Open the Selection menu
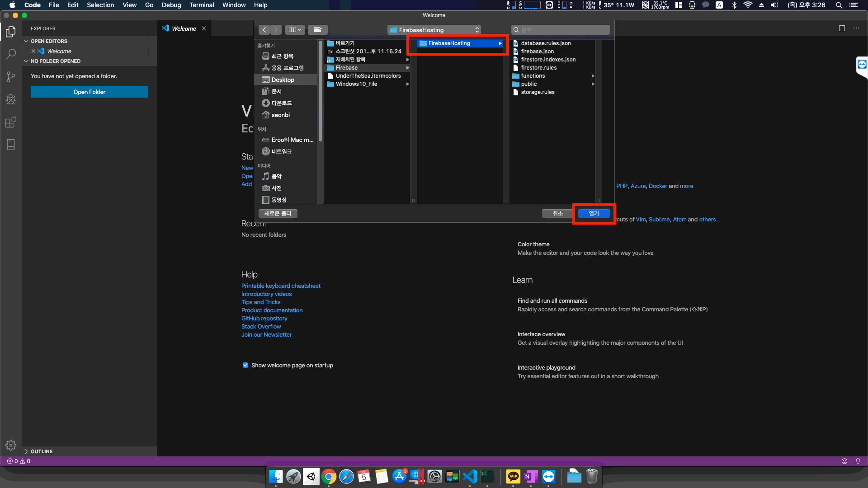 point(100,5)
